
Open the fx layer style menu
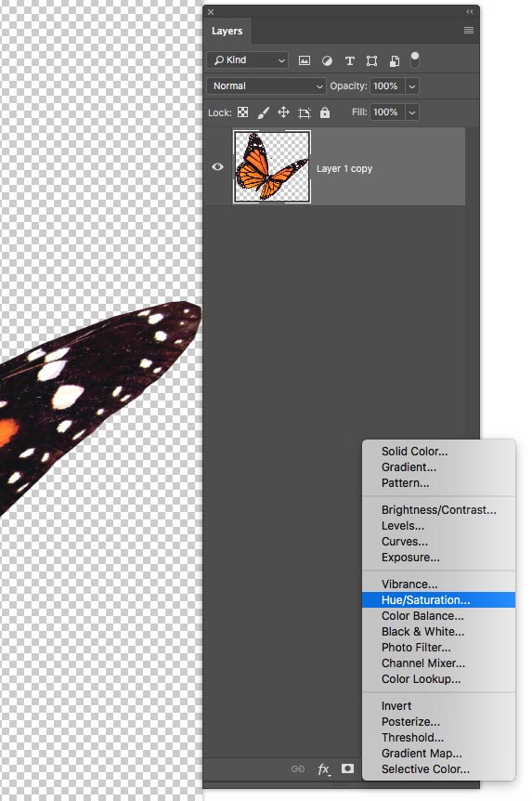[x=324, y=768]
